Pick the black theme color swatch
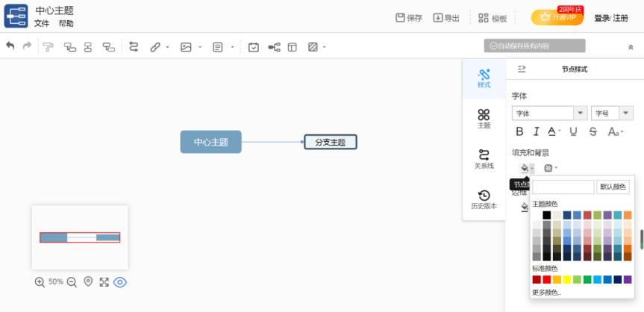 point(547,215)
